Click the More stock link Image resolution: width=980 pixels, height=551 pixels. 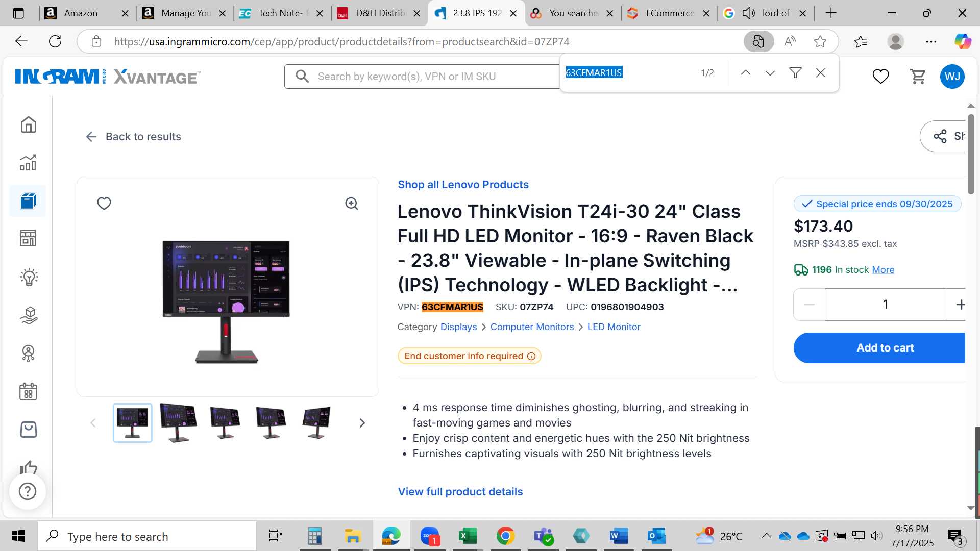tap(883, 270)
